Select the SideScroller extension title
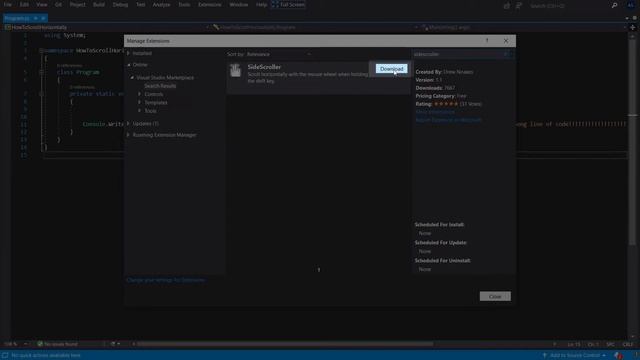 click(264, 67)
